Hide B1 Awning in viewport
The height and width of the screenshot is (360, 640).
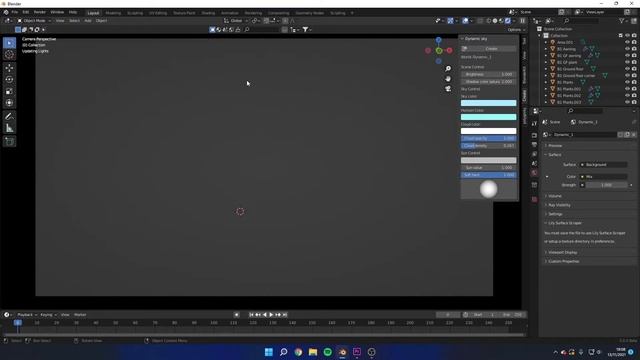click(x=627, y=49)
